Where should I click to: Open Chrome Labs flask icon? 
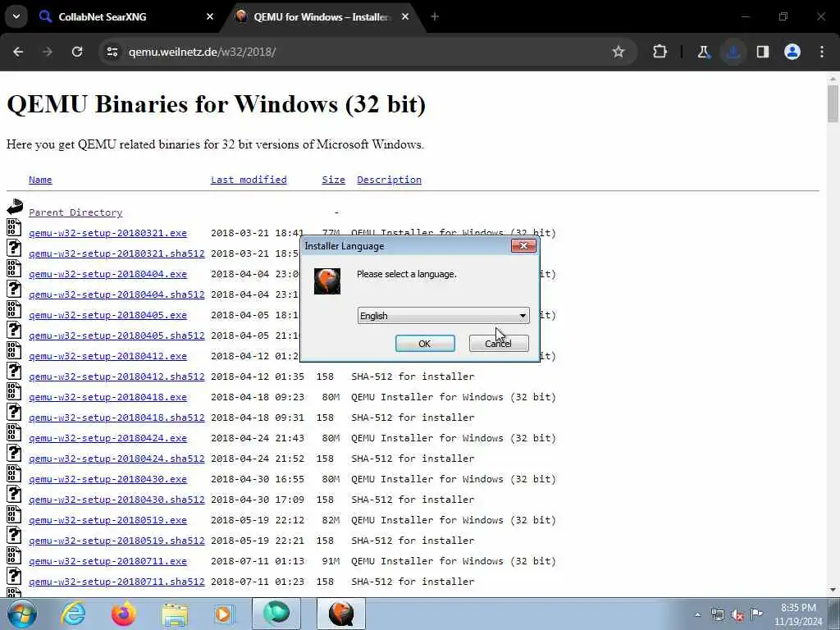tap(703, 52)
